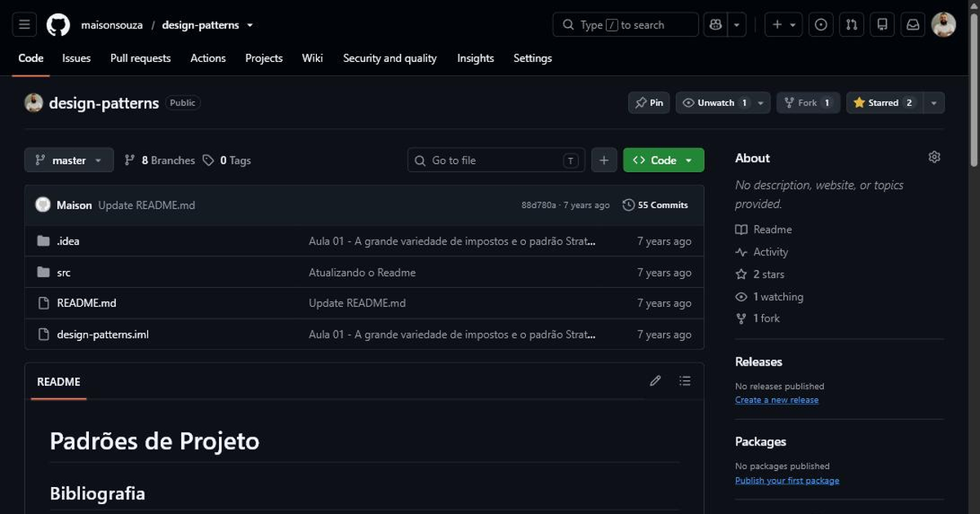
Task: Open the repositories icon in header
Action: coord(882,24)
